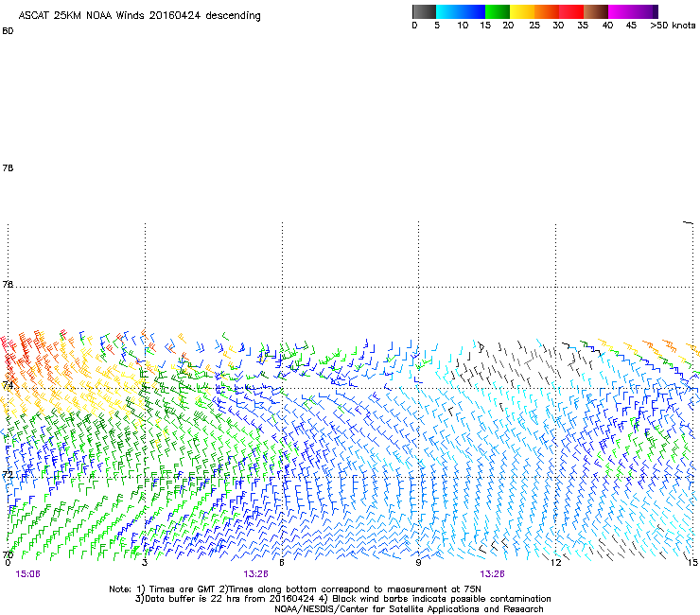Click the '12' longitude axis label
Viewport: 700px width, 615px height.
point(556,563)
